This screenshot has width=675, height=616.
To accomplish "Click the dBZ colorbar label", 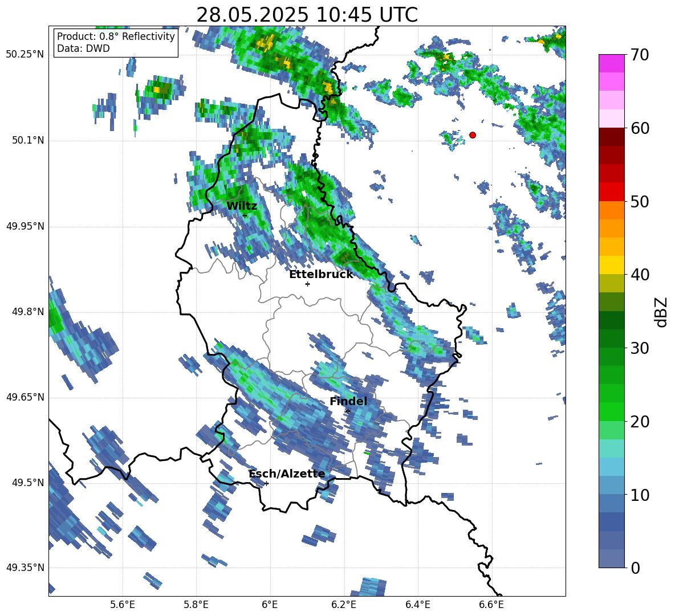I will pos(661,312).
